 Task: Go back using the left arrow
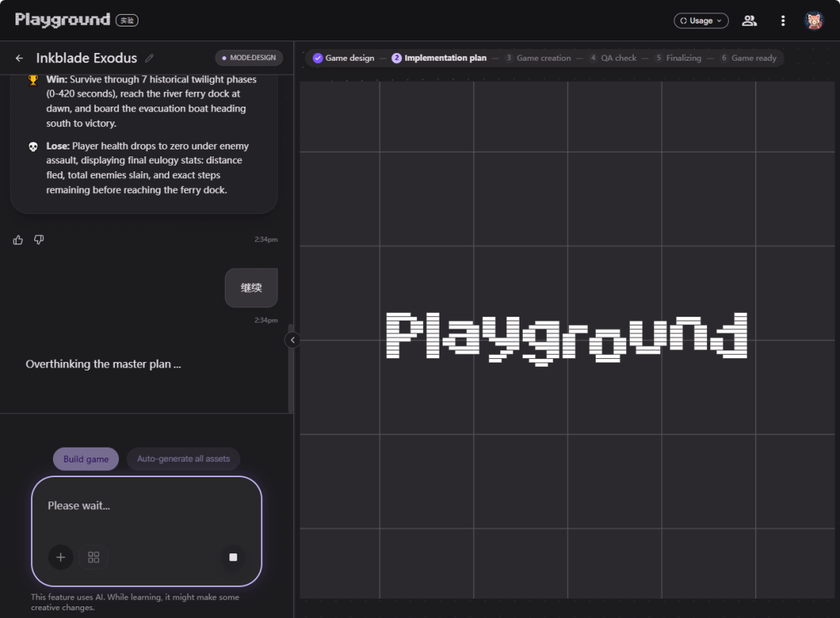coord(19,58)
